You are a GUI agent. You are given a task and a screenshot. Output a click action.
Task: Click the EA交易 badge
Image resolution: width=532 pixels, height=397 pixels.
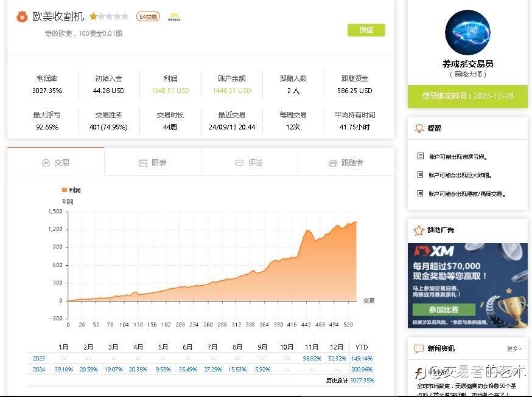[x=149, y=16]
